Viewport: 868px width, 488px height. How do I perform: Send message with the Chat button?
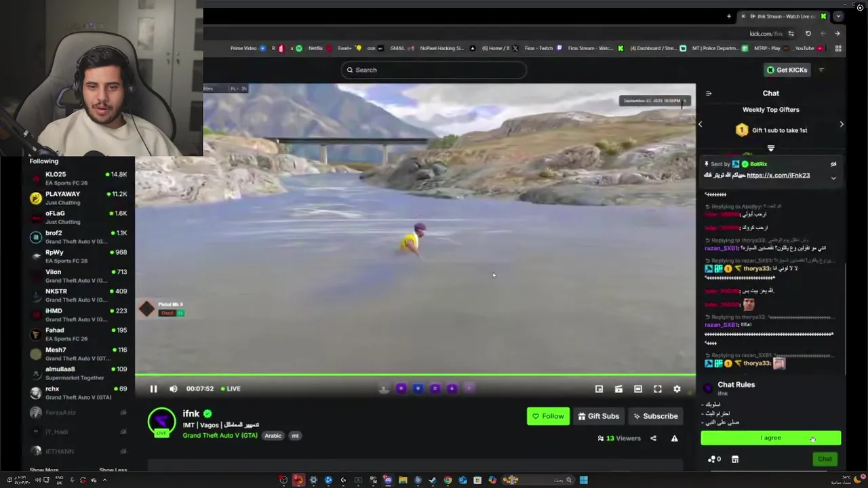tap(825, 459)
